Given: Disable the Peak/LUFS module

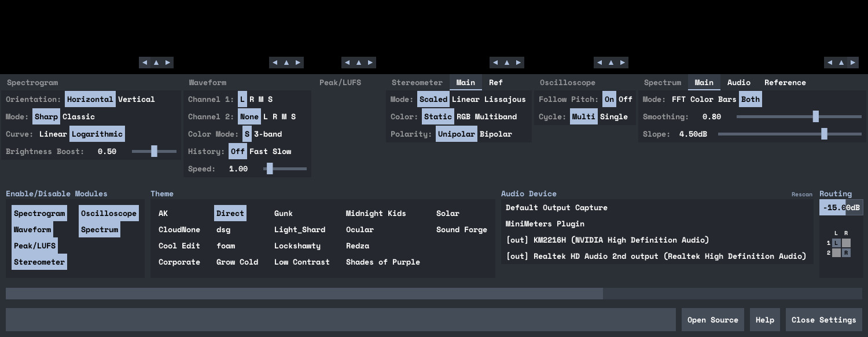Looking at the screenshot, I should tap(35, 246).
